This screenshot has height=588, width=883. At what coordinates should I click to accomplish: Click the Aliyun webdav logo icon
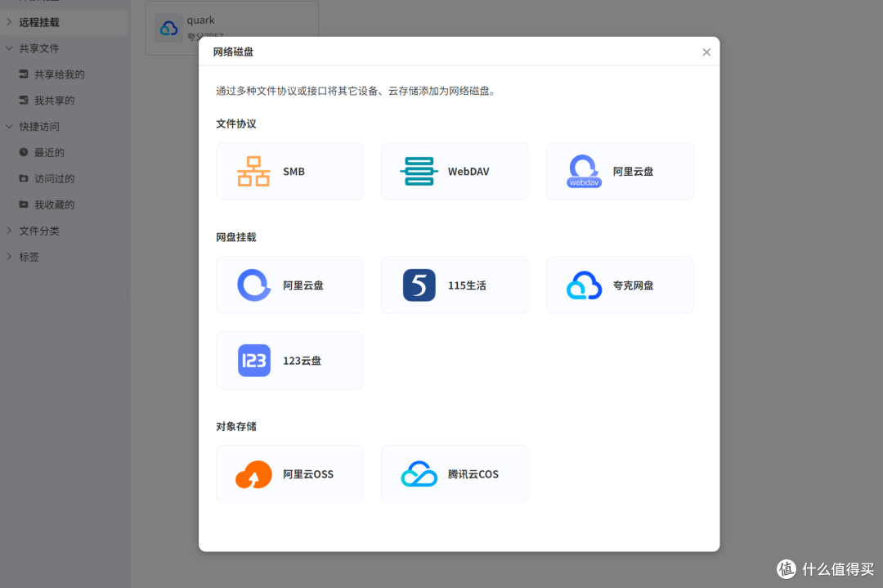(x=584, y=171)
